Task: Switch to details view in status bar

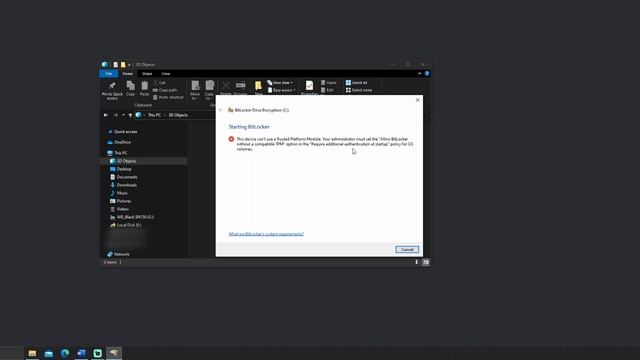Action: click(x=417, y=262)
